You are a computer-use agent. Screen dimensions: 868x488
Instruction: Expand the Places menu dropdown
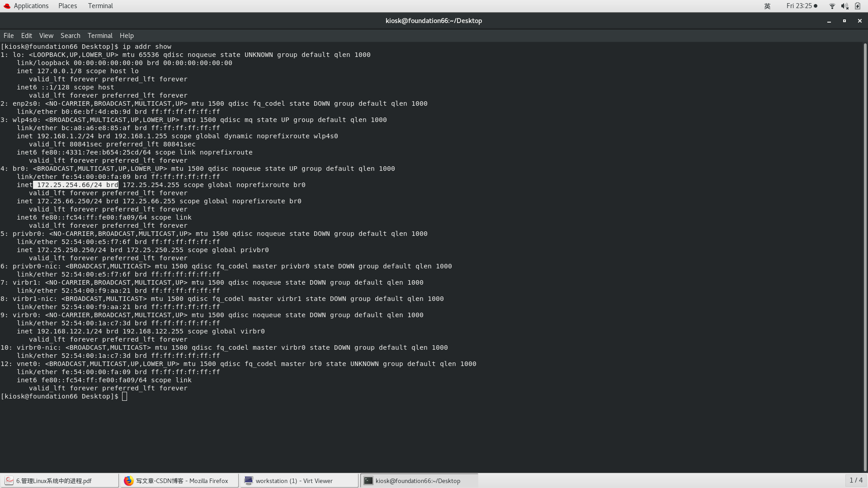[x=67, y=5]
